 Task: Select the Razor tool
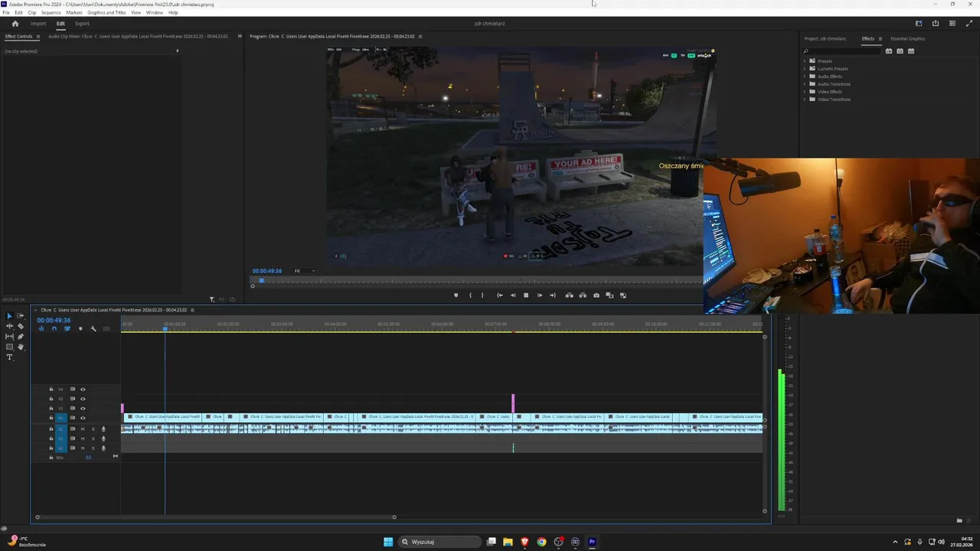click(21, 326)
